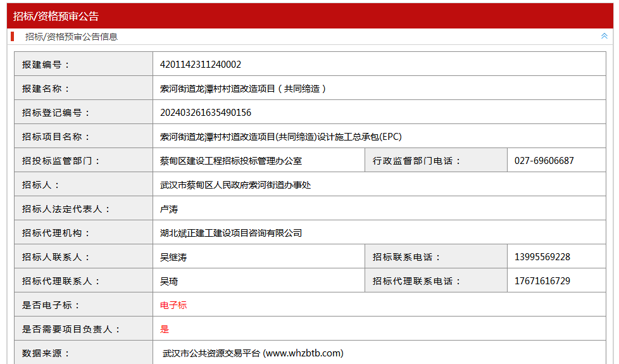Click the 招标人法定代表人 label cell
Image resolution: width=619 pixels, height=364 pixels.
tap(84, 208)
